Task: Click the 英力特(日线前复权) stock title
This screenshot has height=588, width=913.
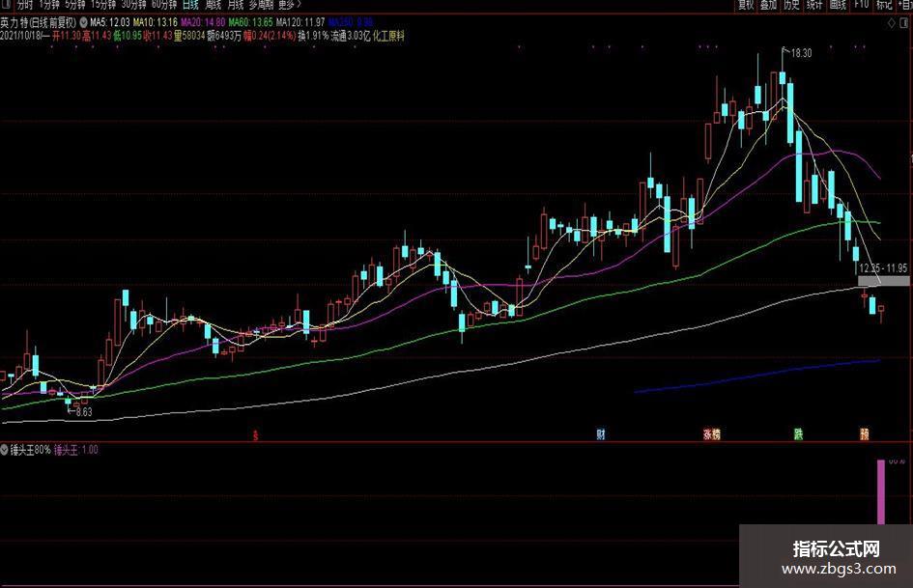Action: (39, 23)
